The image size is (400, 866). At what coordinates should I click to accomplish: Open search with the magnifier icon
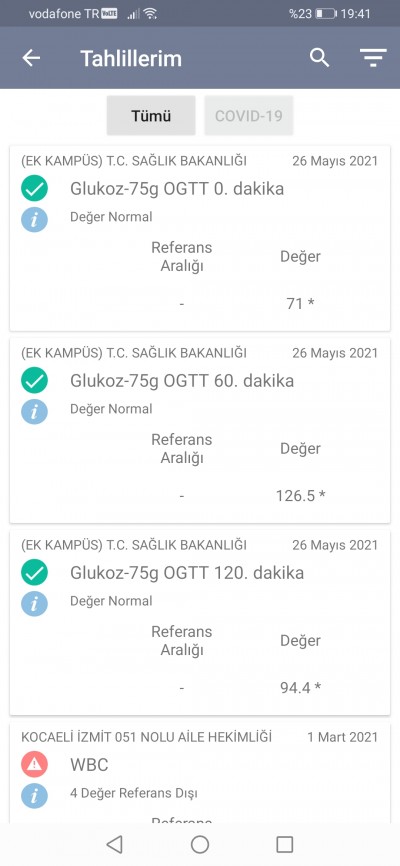319,57
